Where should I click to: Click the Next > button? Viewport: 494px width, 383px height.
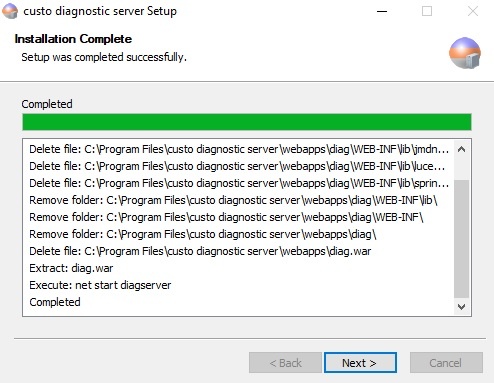360,363
